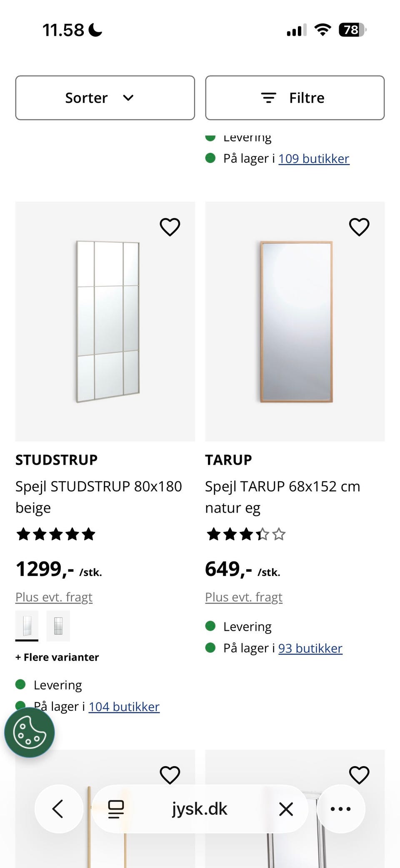Tap heart on bottom-left product card
The height and width of the screenshot is (868, 400).
[170, 775]
